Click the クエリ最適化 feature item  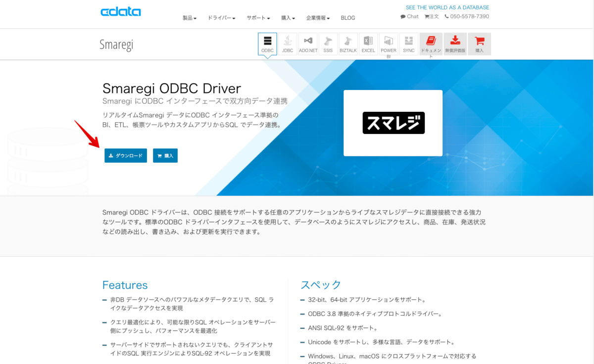tap(193, 326)
